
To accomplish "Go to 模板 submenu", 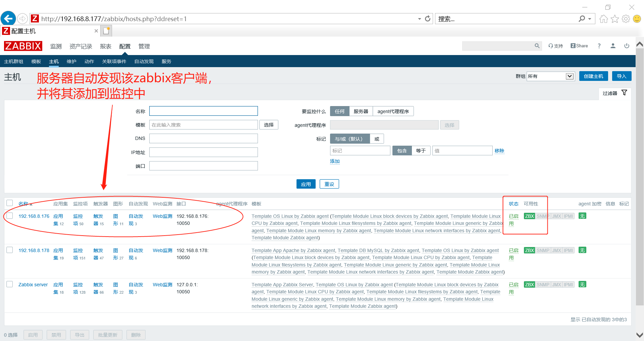I will click(36, 61).
